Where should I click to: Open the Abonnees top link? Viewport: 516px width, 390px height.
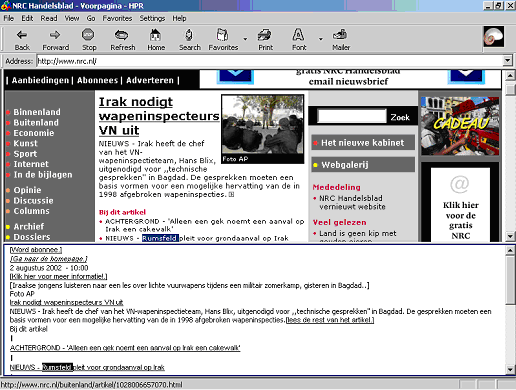click(97, 80)
